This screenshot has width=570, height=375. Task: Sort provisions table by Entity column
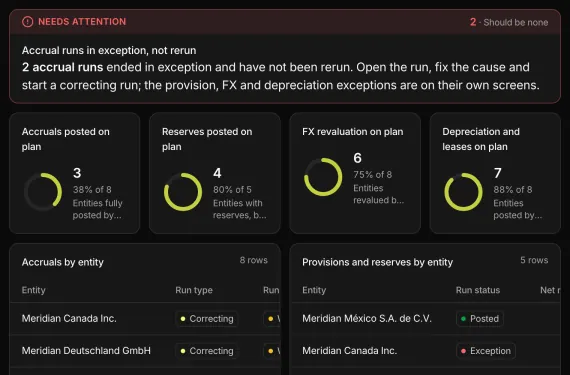[314, 290]
